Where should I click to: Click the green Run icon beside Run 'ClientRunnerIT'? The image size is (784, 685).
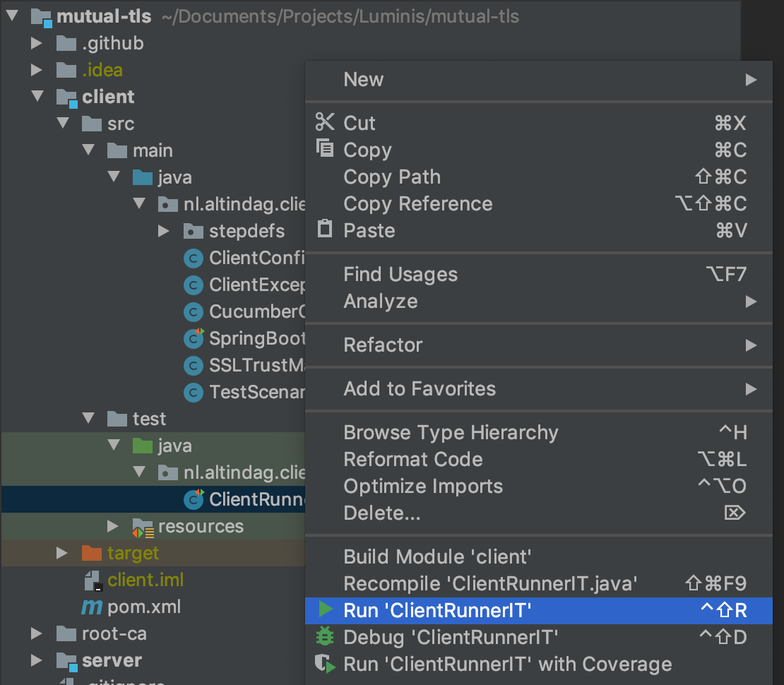click(x=326, y=610)
